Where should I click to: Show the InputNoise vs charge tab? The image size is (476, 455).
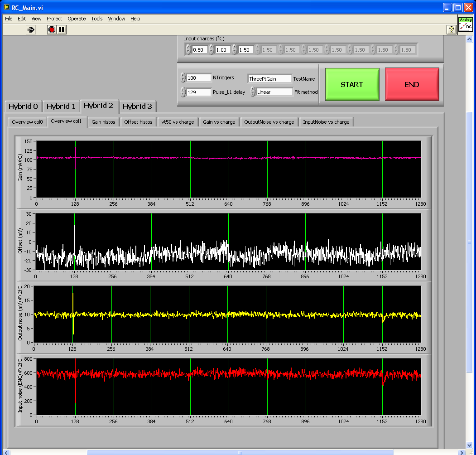tap(326, 122)
